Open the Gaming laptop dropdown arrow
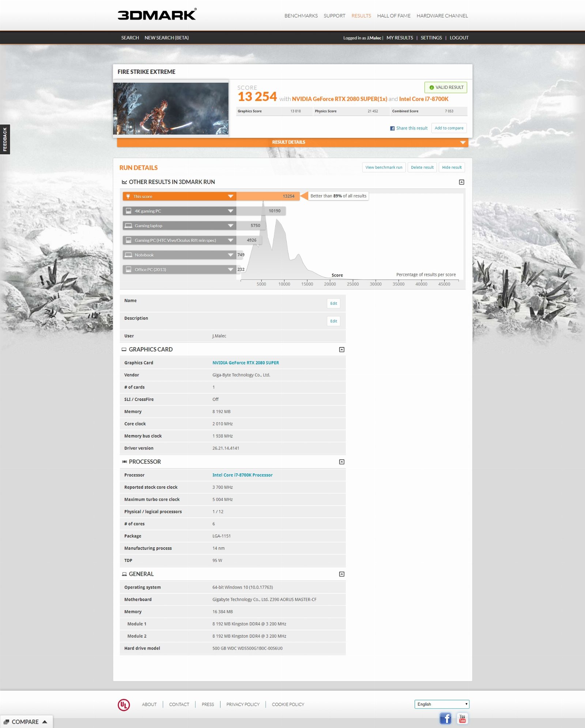585x728 pixels. pyautogui.click(x=230, y=225)
